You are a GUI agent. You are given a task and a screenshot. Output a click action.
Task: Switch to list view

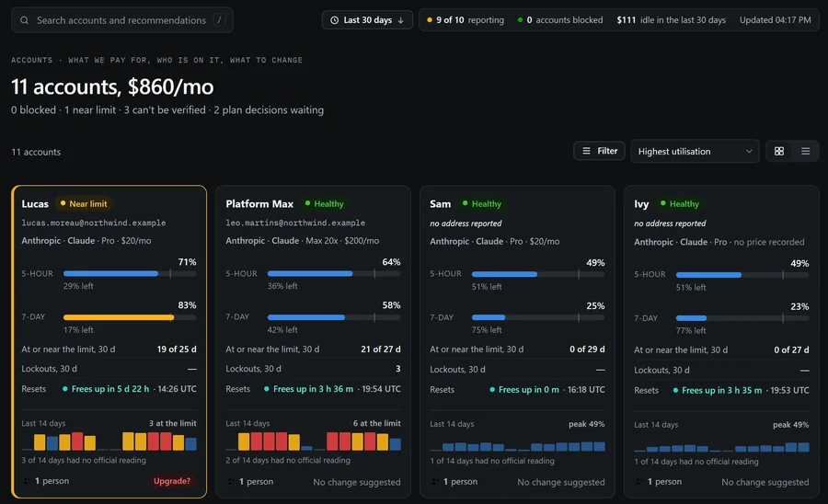[805, 152]
